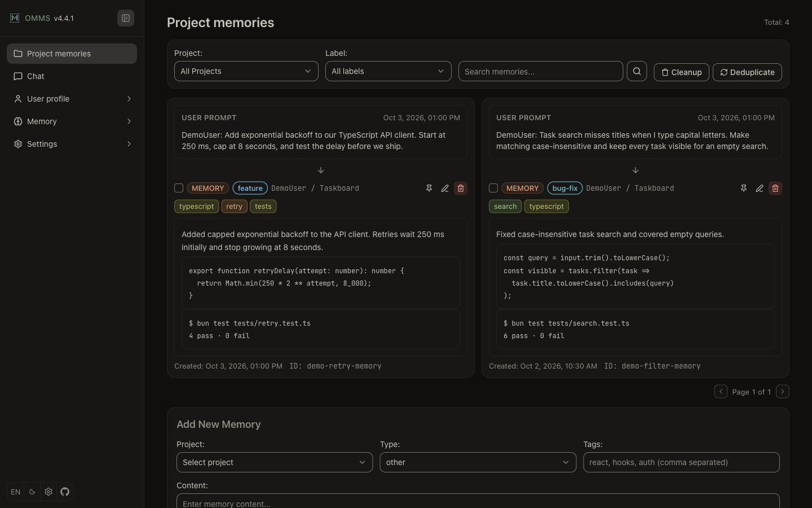Select the demo-filter-memory checkbox

(x=493, y=188)
